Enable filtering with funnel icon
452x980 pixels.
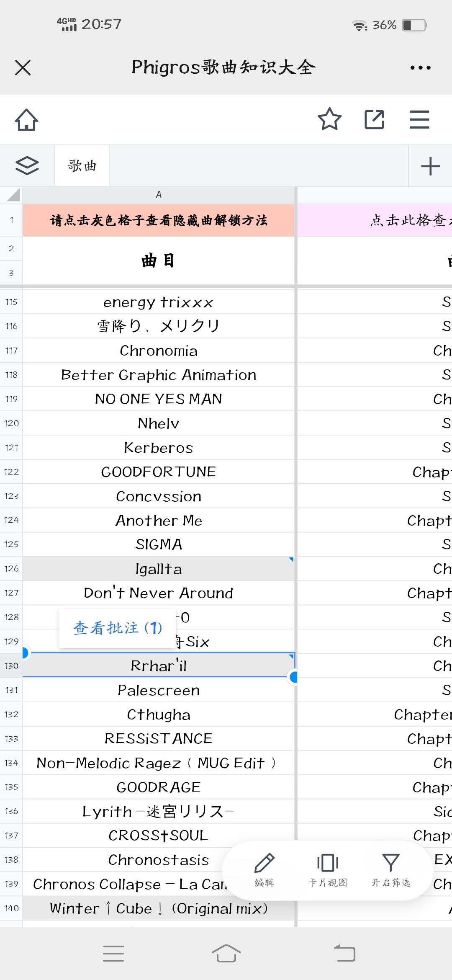click(391, 869)
